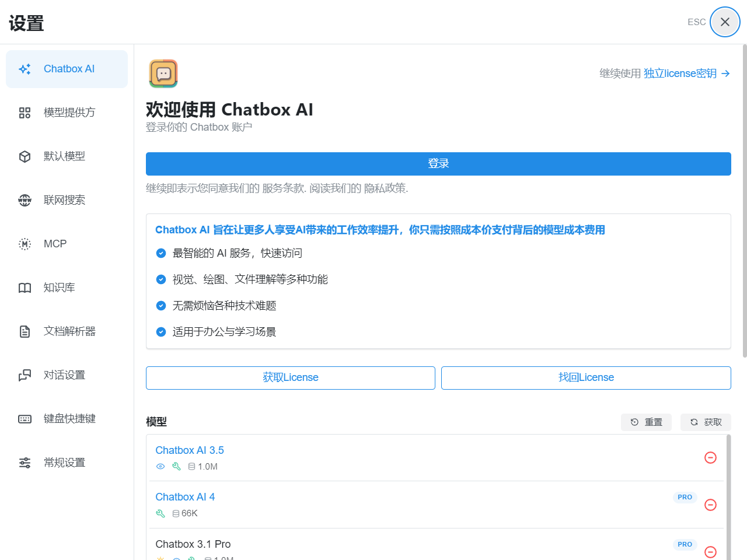The width and height of the screenshot is (747, 560).
Task: Click the 视觉、绘图、文件理解等多种功能 line
Action: click(250, 279)
